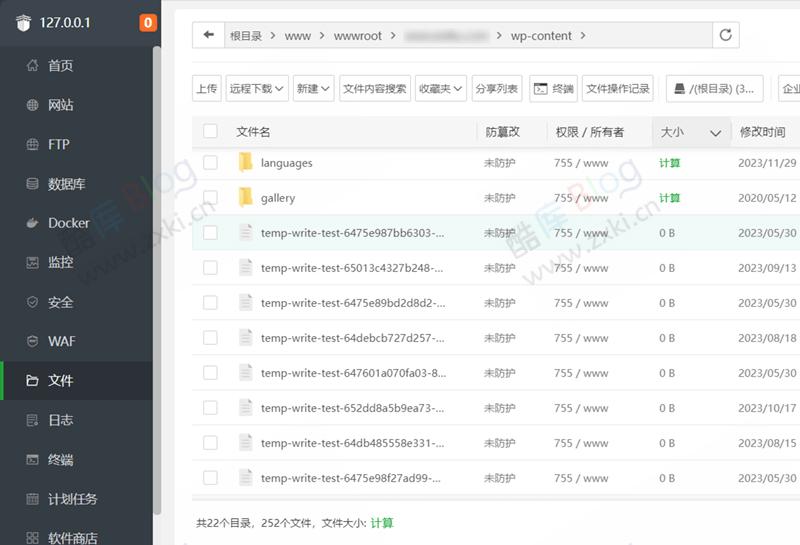Open the 分享列表 share list
The width and height of the screenshot is (800, 545).
pyautogui.click(x=496, y=88)
